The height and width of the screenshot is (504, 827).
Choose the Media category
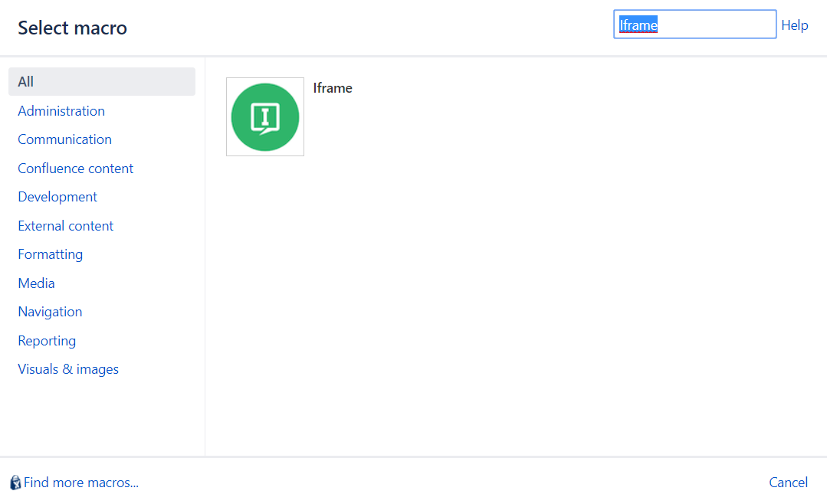[x=37, y=283]
